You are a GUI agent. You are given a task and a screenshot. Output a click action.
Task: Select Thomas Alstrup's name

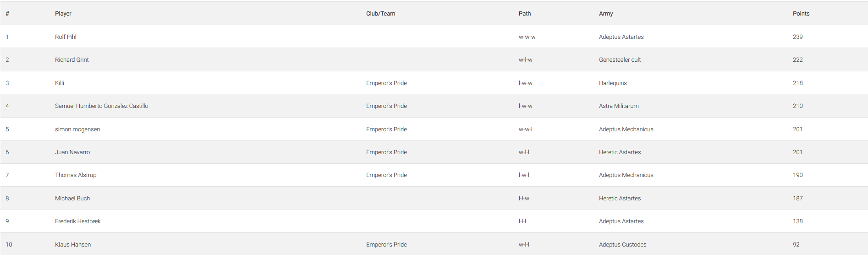[x=76, y=175]
